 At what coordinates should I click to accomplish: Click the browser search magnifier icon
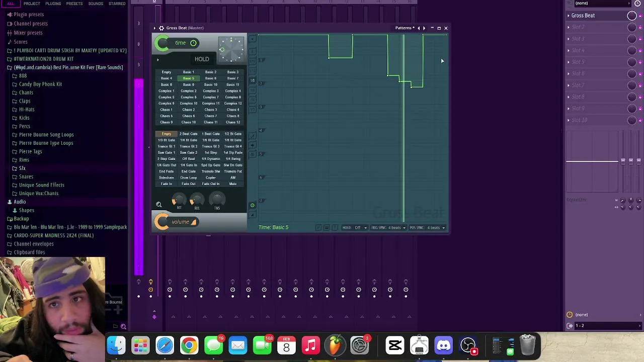(x=123, y=326)
